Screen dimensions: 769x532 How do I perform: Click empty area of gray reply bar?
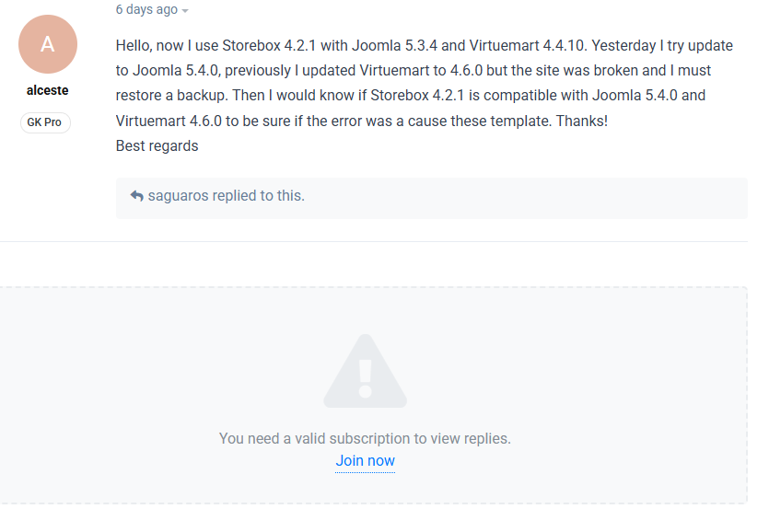click(x=553, y=197)
